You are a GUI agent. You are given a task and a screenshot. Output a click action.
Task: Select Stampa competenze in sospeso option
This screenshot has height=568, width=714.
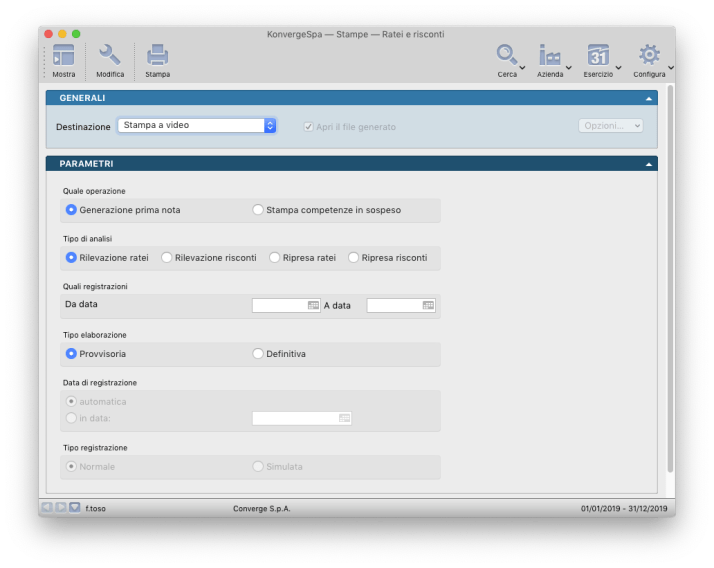[x=258, y=210]
